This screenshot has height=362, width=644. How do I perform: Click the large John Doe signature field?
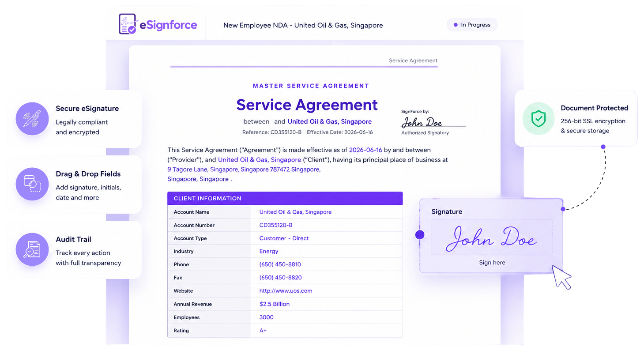(491, 238)
